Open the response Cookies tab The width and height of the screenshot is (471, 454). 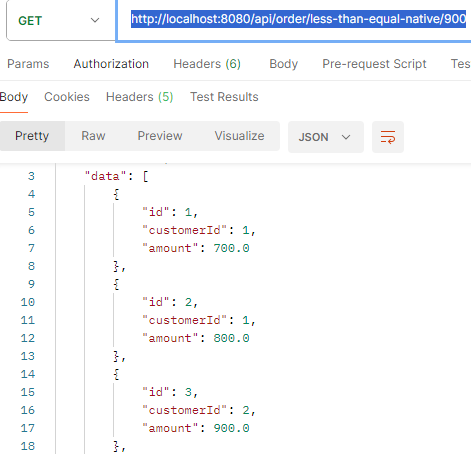pyautogui.click(x=67, y=97)
